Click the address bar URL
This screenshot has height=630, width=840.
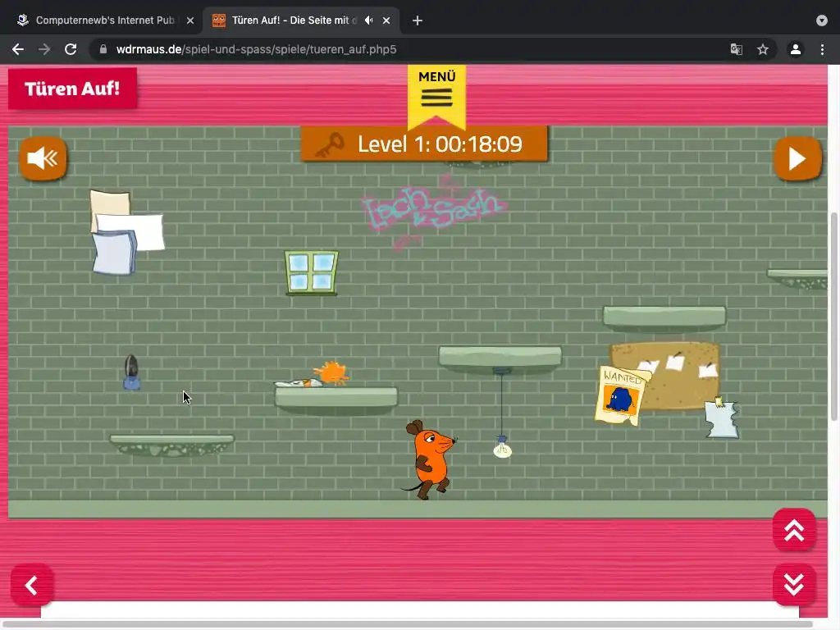(x=256, y=49)
